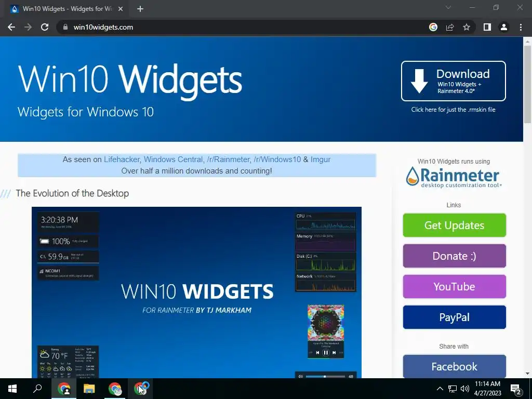The image size is (532, 399).
Task: Click scrollbar down arrow
Action: [x=527, y=374]
